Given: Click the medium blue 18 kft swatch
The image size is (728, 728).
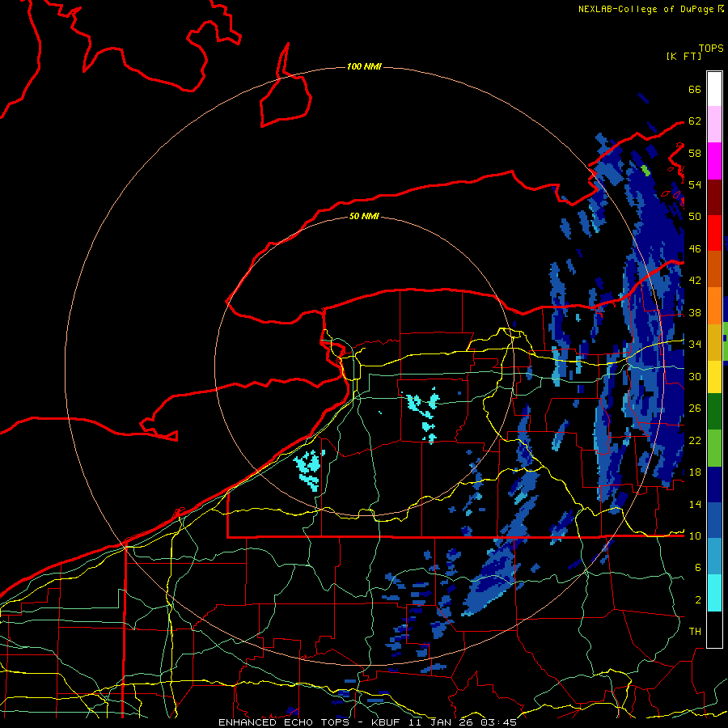Looking at the screenshot, I should coord(714,520).
